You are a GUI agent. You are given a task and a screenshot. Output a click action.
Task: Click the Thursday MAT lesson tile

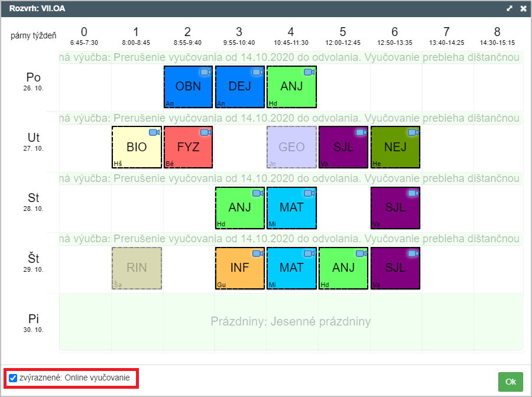pos(291,268)
